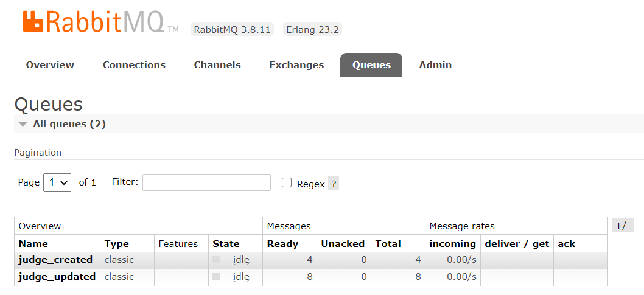644x295 pixels.
Task: Open the judge_created queue
Action: (55, 260)
